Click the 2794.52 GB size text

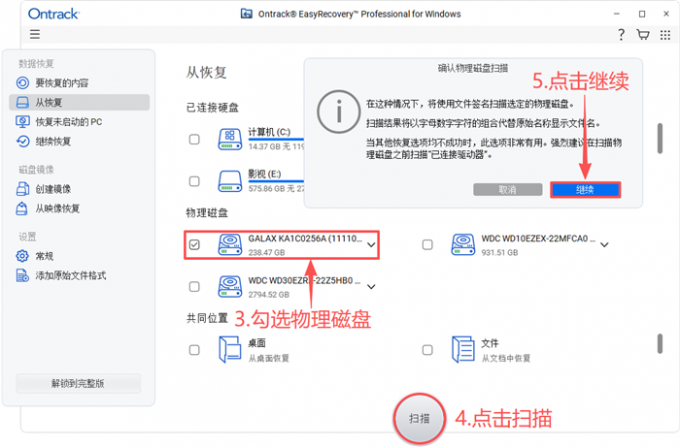coord(268,294)
